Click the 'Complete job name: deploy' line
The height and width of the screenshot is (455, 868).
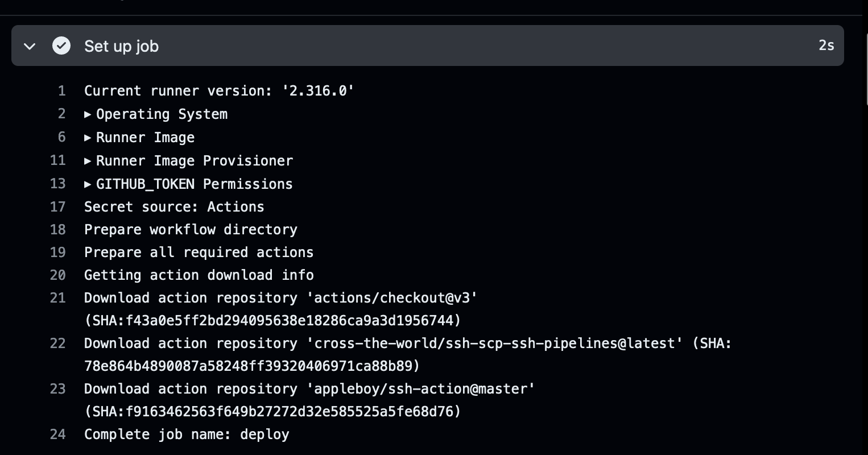[187, 435]
